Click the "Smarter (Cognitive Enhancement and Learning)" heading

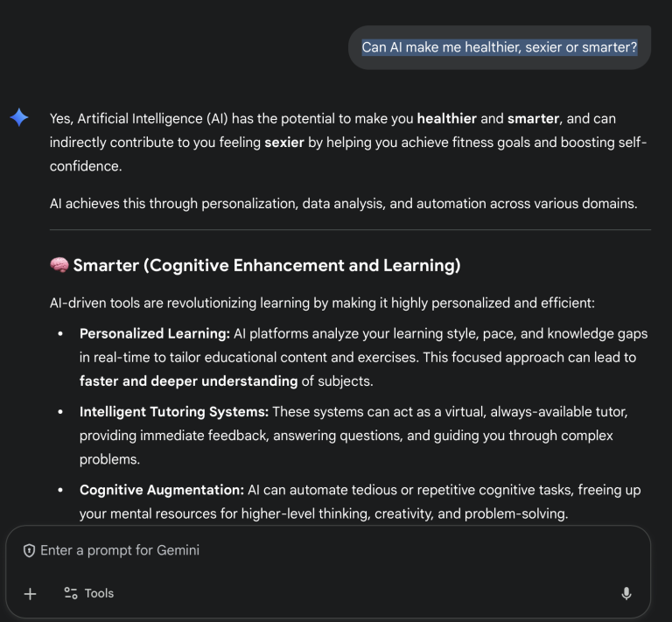266,265
